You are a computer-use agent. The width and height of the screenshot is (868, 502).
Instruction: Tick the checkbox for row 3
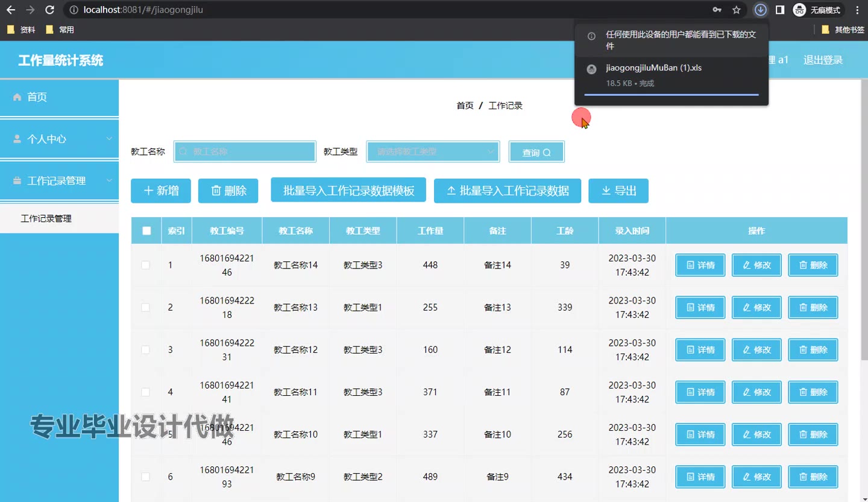tap(146, 349)
